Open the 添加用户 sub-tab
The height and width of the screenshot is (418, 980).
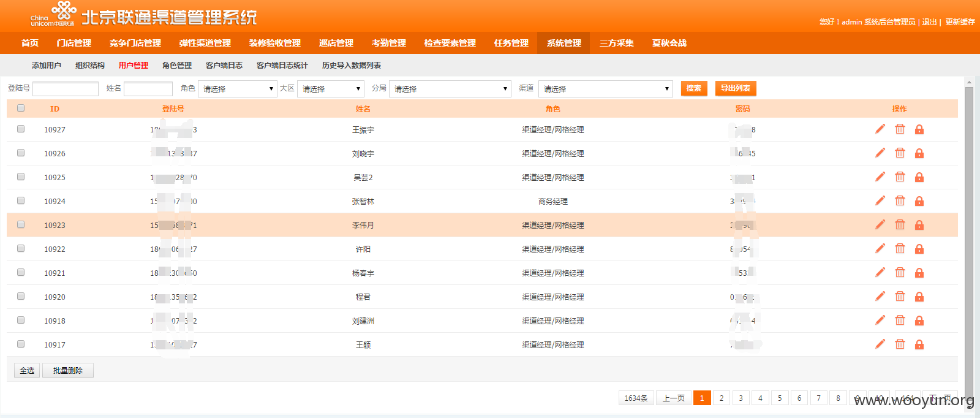tap(47, 65)
